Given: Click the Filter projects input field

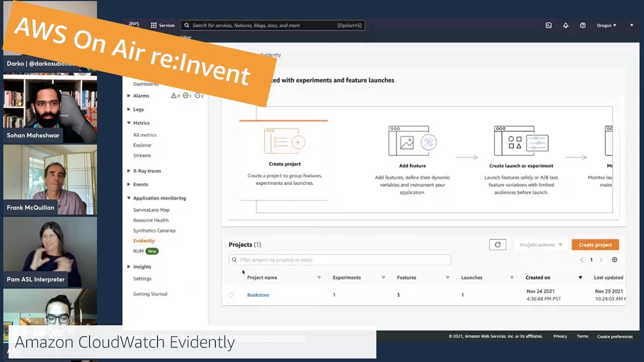Looking at the screenshot, I should (x=340, y=260).
